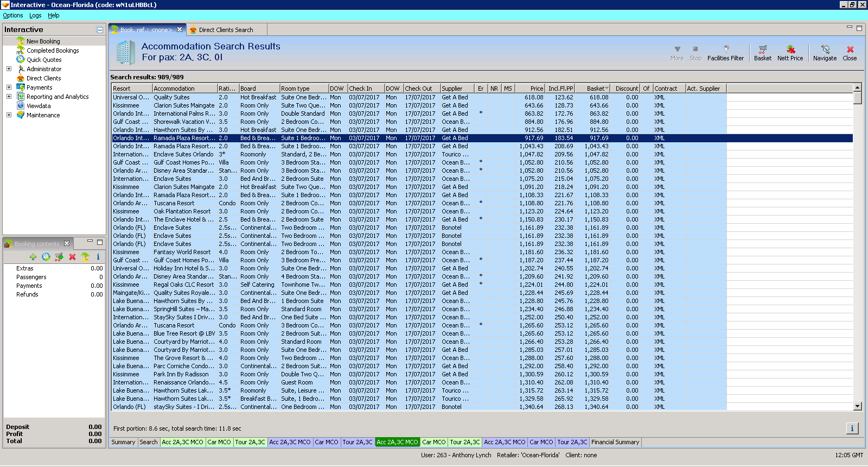Screen dimensions: 868x467
Task: Click red X delete icon in Booking contents
Action: [x=72, y=257]
